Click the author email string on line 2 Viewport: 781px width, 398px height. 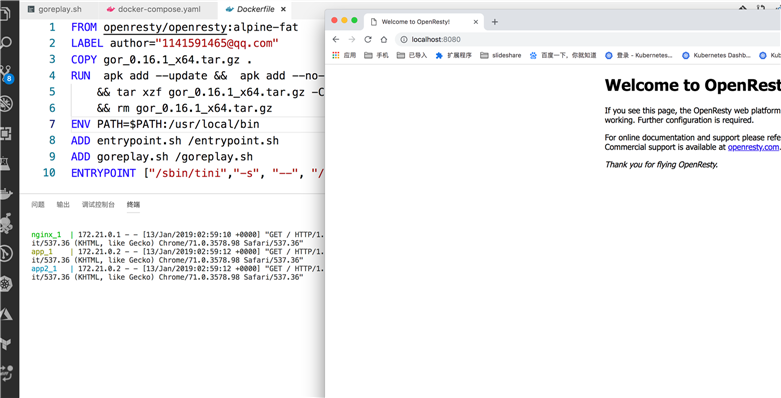tap(217, 43)
